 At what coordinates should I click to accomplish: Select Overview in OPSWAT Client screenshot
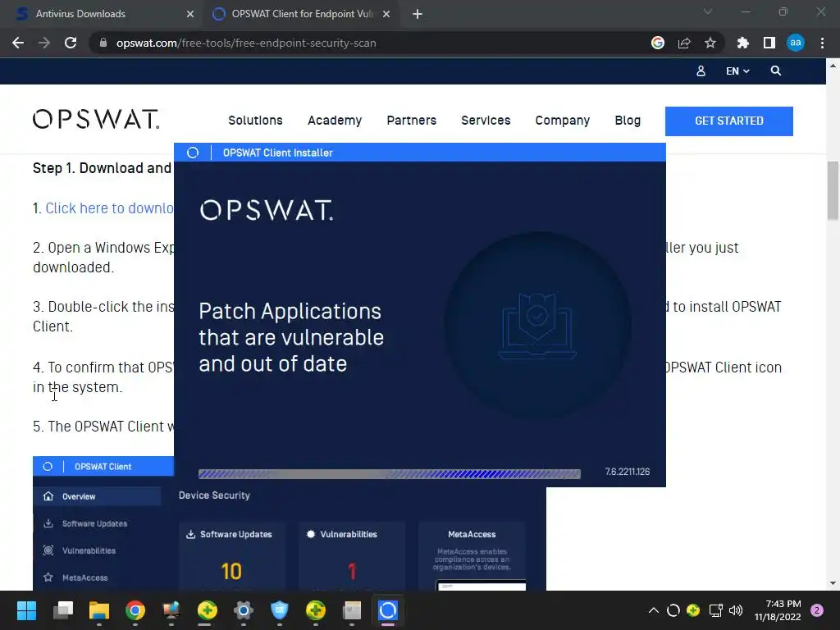[x=97, y=496]
